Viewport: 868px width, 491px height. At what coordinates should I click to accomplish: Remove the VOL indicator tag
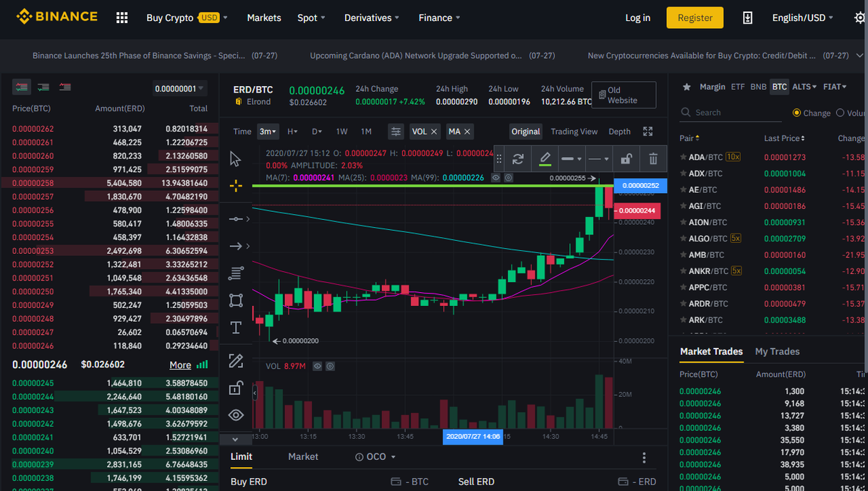click(434, 132)
